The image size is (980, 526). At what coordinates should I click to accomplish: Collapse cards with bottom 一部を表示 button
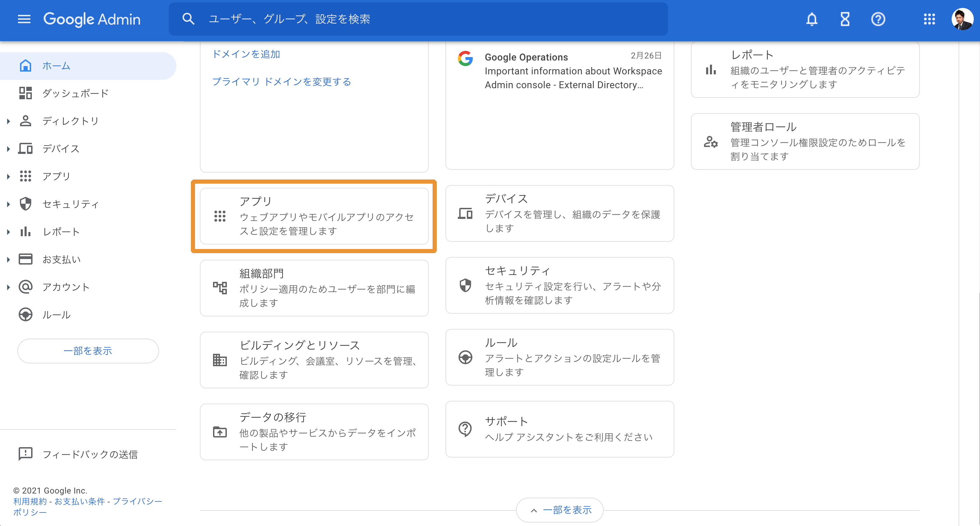point(560,510)
